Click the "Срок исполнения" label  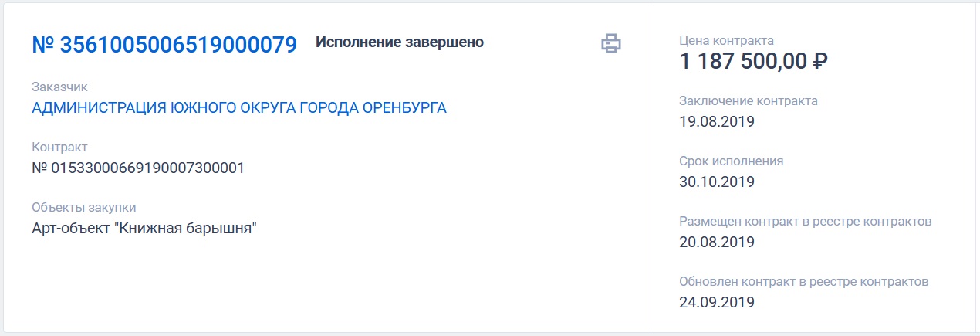[732, 161]
